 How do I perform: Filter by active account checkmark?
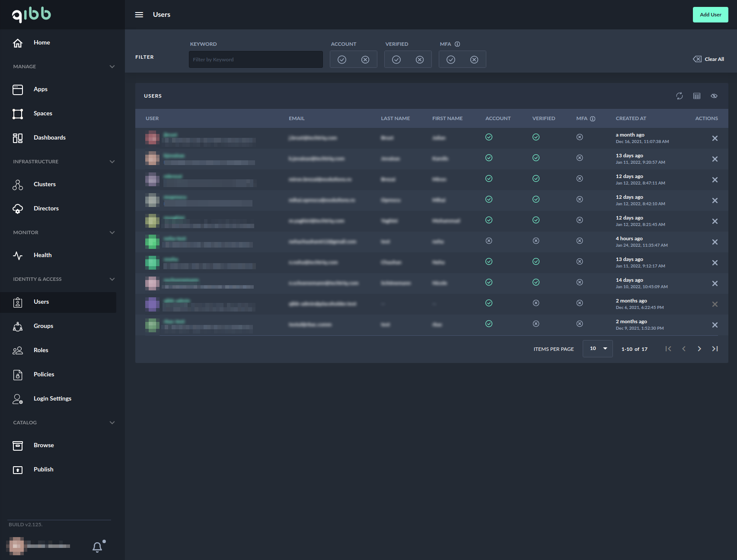tap(342, 60)
